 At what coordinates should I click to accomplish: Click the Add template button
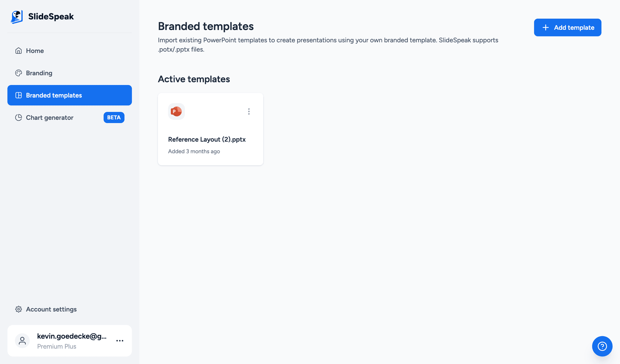[567, 27]
